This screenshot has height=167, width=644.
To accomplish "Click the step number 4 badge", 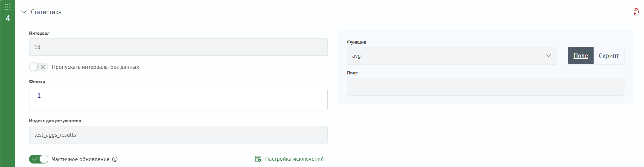I will [8, 18].
